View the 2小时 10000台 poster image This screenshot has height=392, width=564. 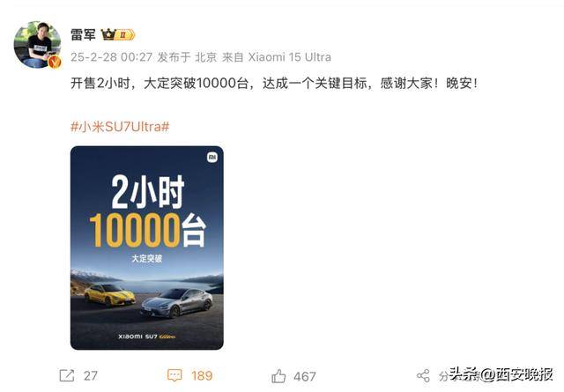coord(147,248)
